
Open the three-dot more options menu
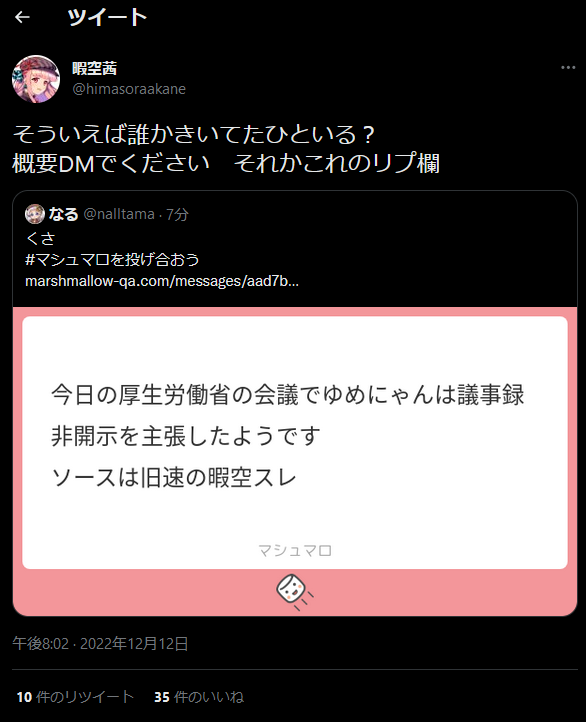click(x=568, y=68)
